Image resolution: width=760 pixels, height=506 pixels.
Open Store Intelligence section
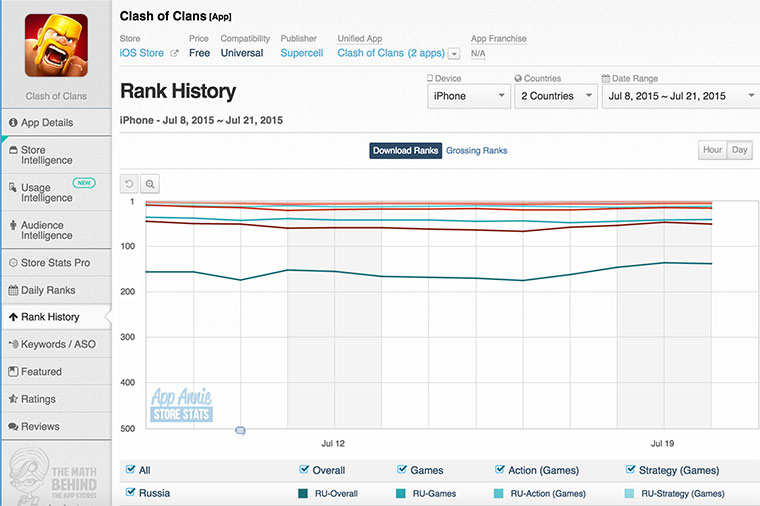click(x=56, y=155)
